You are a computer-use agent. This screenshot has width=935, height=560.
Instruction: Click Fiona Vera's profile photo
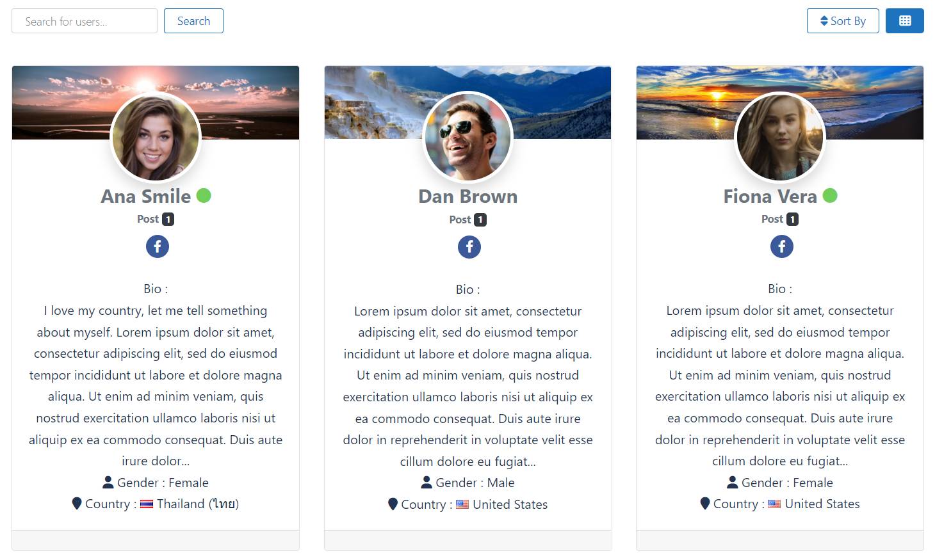coord(780,137)
